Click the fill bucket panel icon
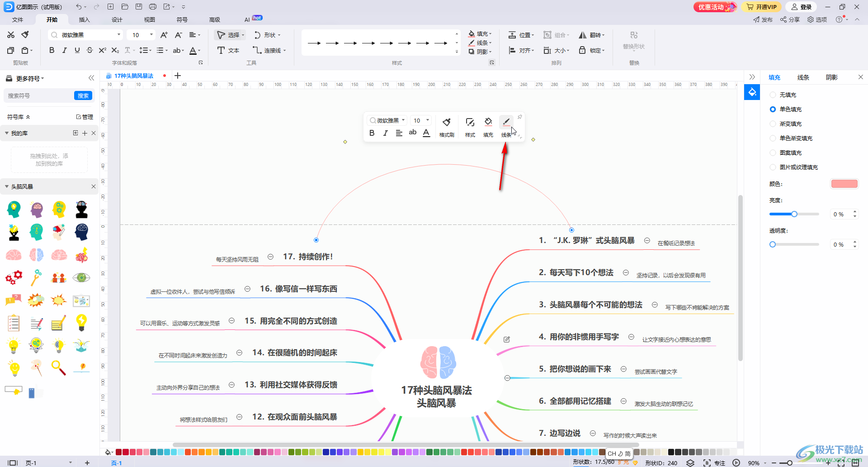 point(752,92)
